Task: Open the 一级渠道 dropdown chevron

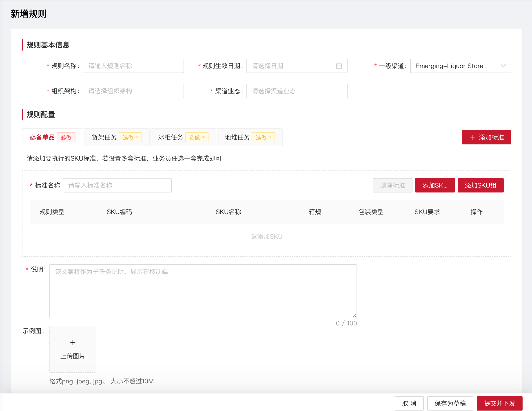Action: [x=503, y=66]
